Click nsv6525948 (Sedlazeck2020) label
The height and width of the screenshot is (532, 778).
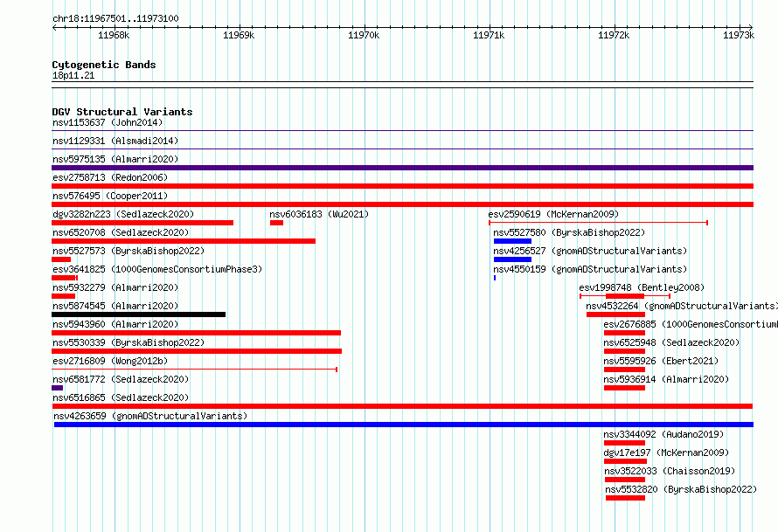tap(671, 342)
